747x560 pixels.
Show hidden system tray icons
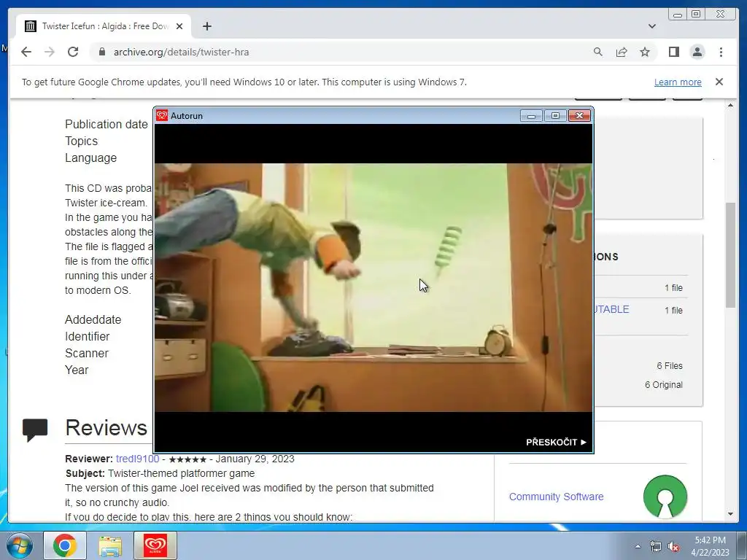(638, 546)
